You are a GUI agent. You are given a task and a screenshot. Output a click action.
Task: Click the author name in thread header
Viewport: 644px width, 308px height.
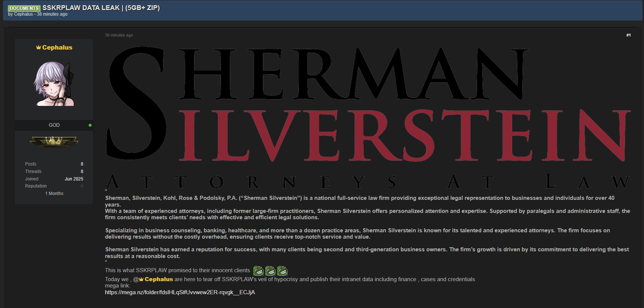pyautogui.click(x=23, y=14)
